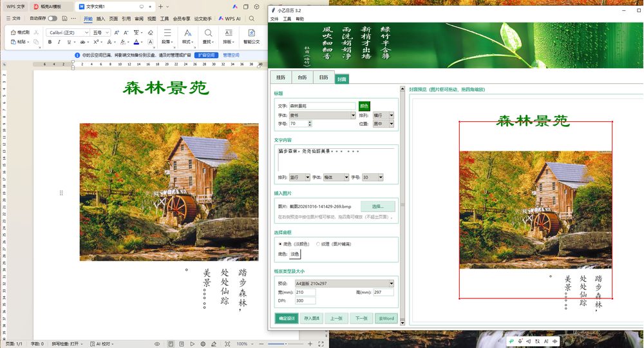Viewport: 644px width, 348px height.
Task: Open the Insert tab in WPS
Action: [100, 19]
